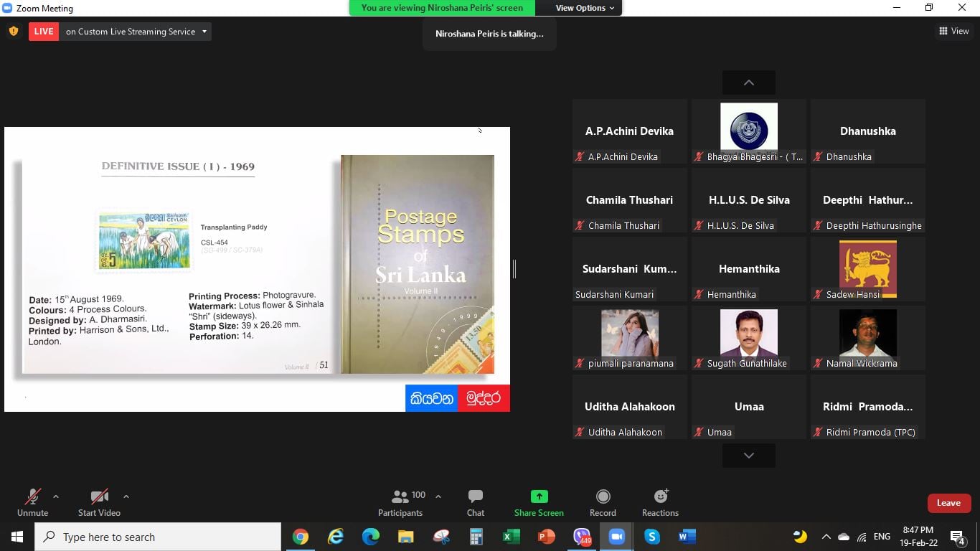980x551 pixels.
Task: Open Word from the taskbar
Action: (687, 537)
